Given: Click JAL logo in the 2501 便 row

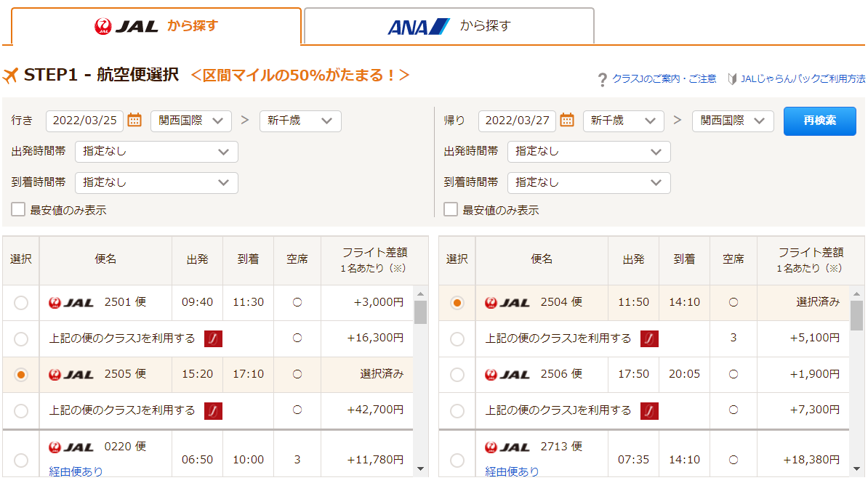Looking at the screenshot, I should pos(71,303).
